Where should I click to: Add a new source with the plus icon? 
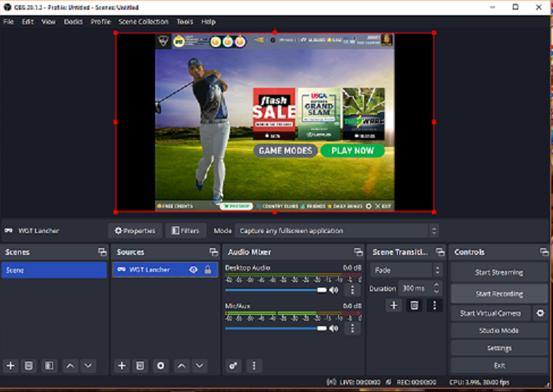[x=122, y=366]
